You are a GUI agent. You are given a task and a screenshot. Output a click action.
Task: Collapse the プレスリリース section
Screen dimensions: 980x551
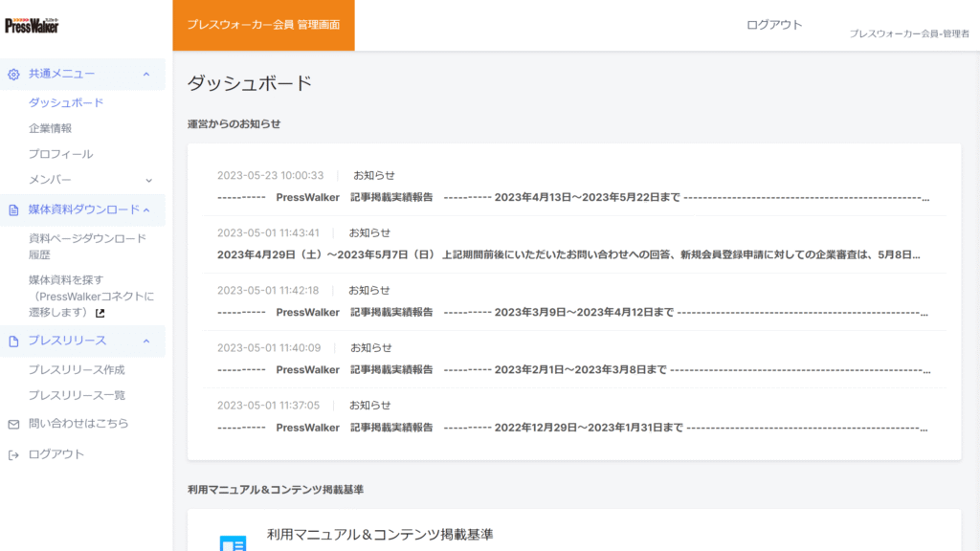[x=146, y=342]
